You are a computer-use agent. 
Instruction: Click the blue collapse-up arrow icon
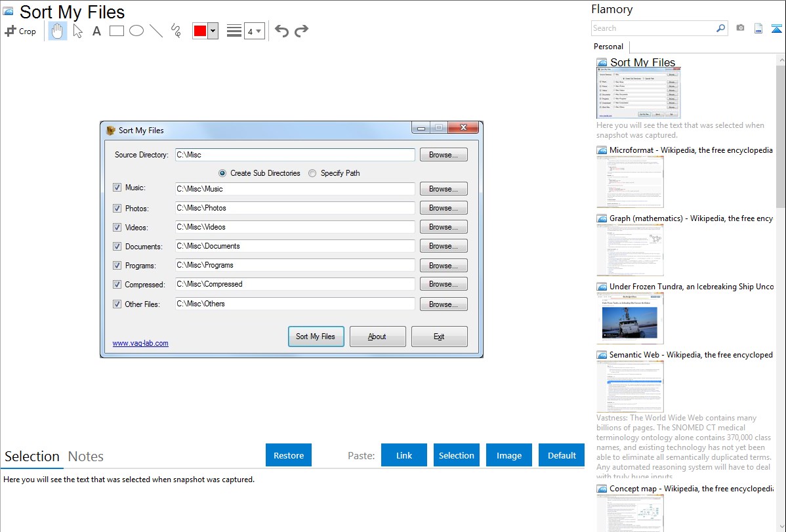(x=776, y=28)
